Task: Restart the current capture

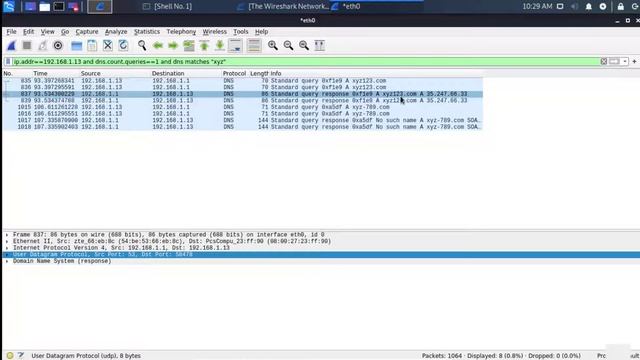Action: (42, 46)
